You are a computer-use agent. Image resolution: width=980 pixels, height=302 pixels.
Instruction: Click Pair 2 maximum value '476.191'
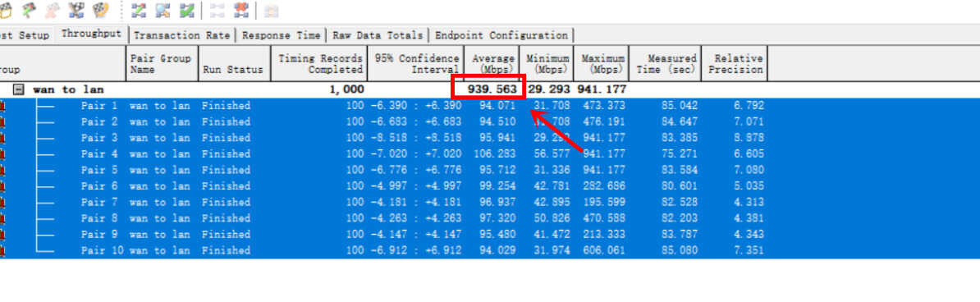[604, 121]
